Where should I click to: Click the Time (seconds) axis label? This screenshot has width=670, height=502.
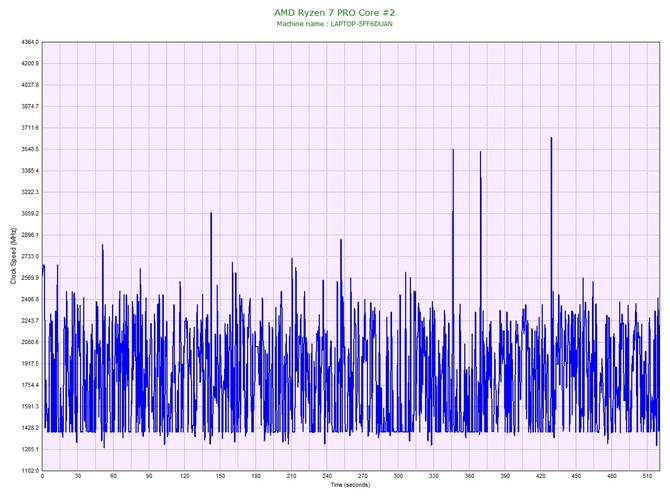(x=350, y=485)
